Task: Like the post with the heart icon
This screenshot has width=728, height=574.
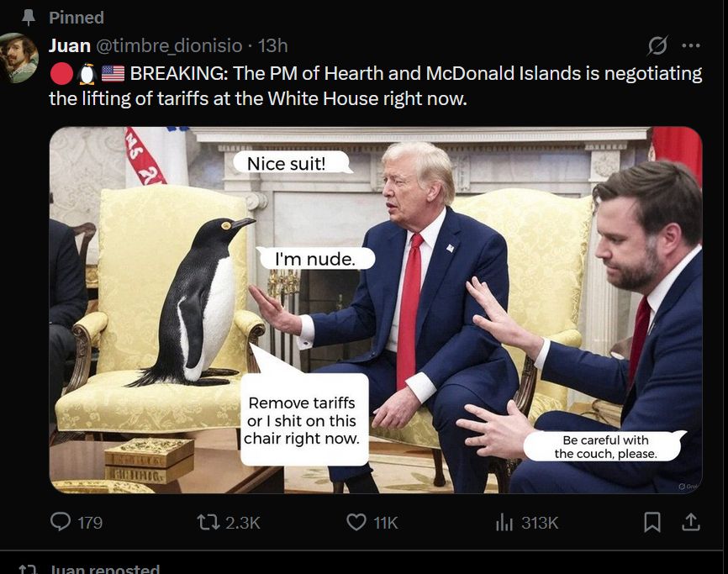Action: [x=356, y=523]
